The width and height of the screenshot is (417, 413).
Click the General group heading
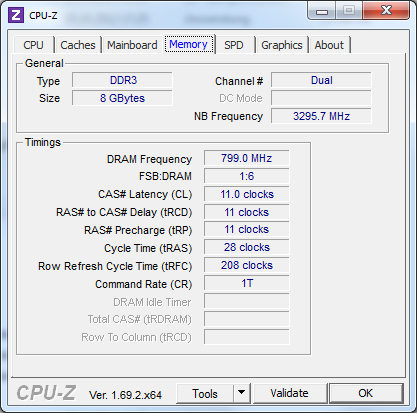coord(44,63)
